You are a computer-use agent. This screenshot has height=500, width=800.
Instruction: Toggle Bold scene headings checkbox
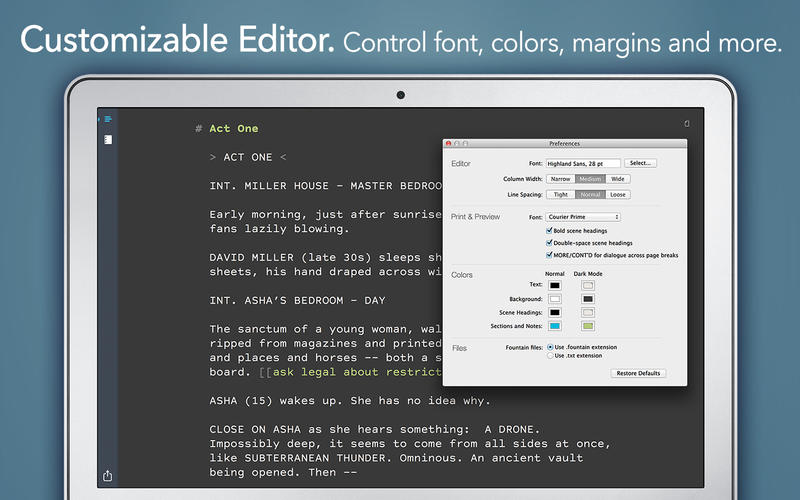click(549, 230)
